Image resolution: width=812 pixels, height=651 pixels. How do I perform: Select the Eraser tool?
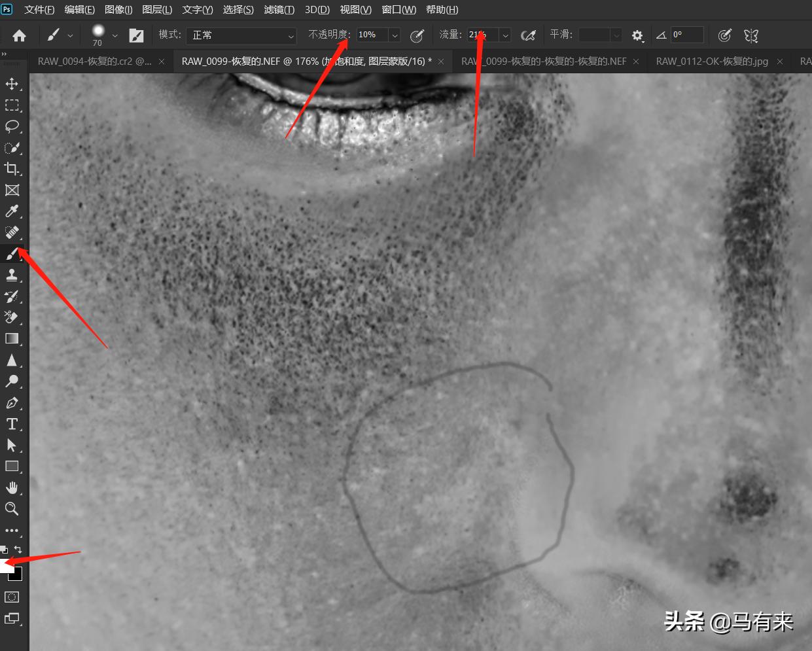click(12, 318)
